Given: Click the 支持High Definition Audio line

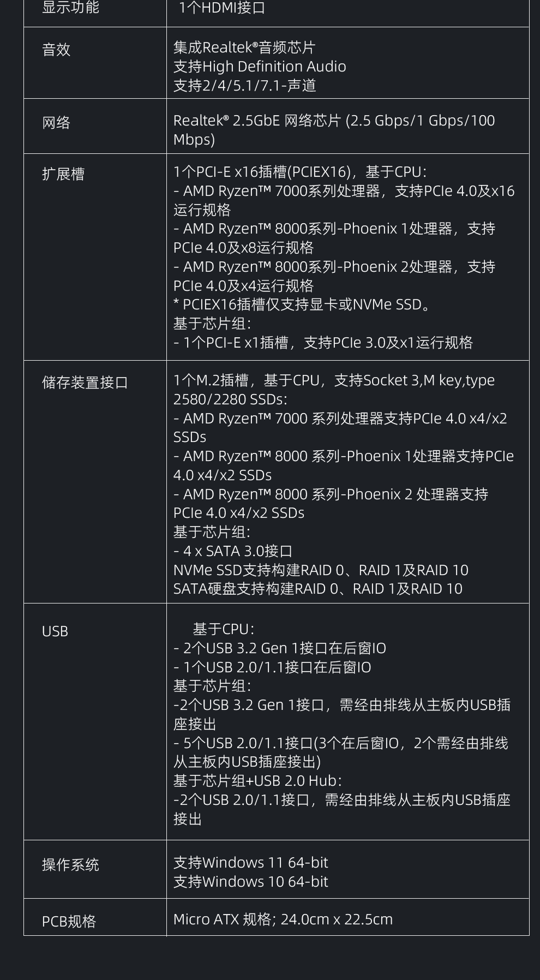Looking at the screenshot, I should point(260,67).
